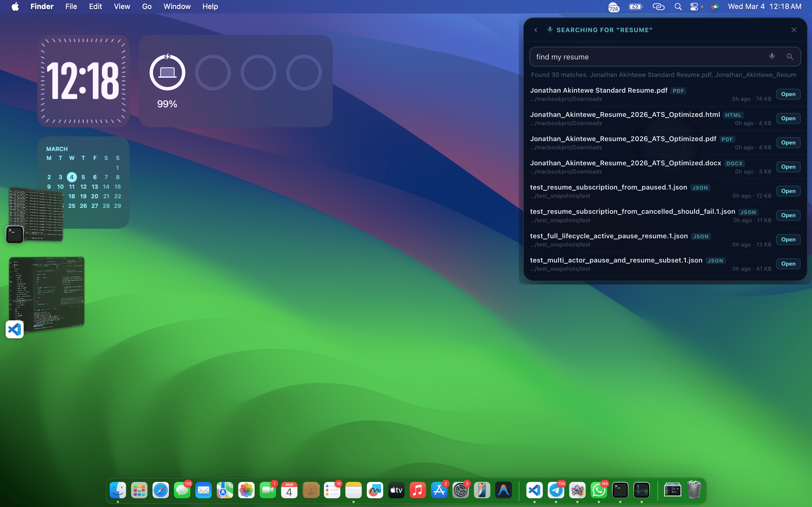The width and height of the screenshot is (812, 507).
Task: Open the battery status menu
Action: coord(635,7)
